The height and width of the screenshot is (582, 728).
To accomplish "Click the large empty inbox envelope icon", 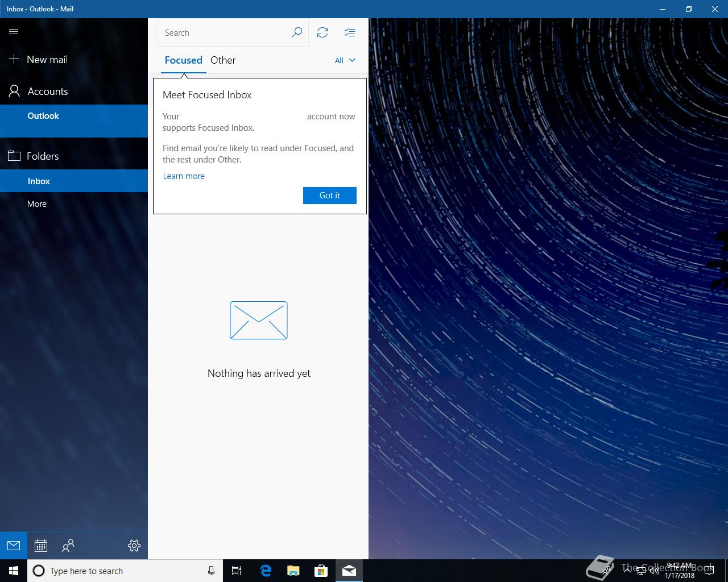I will [259, 321].
